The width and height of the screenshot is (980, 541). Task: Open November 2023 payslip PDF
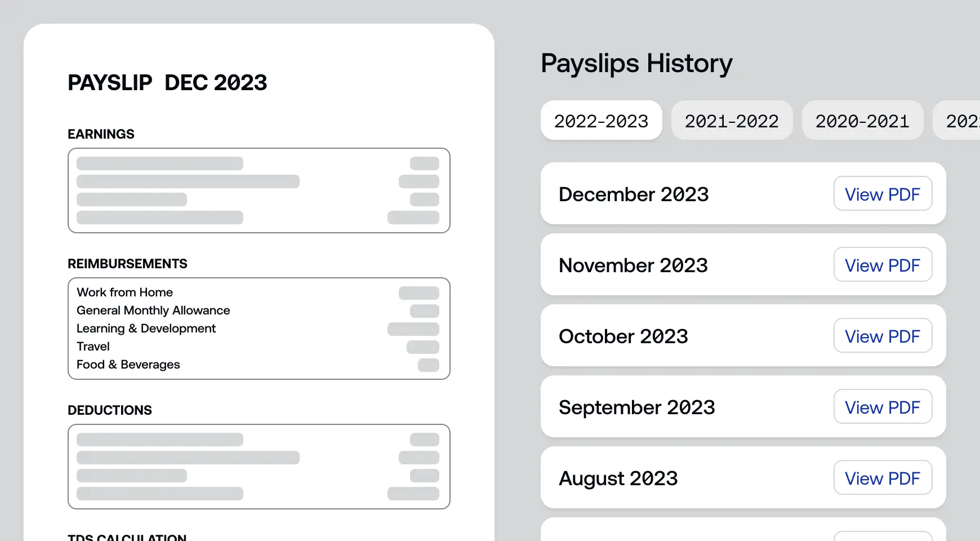(x=883, y=265)
